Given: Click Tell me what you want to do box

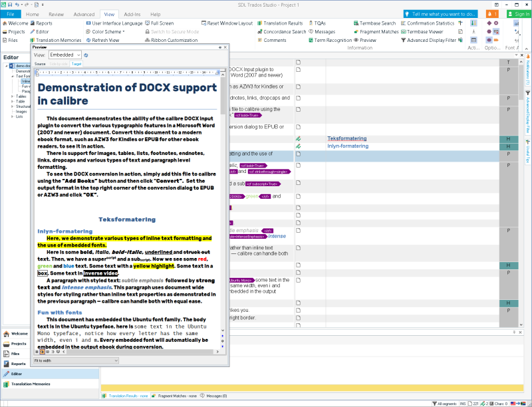Looking at the screenshot, I should coord(440,14).
